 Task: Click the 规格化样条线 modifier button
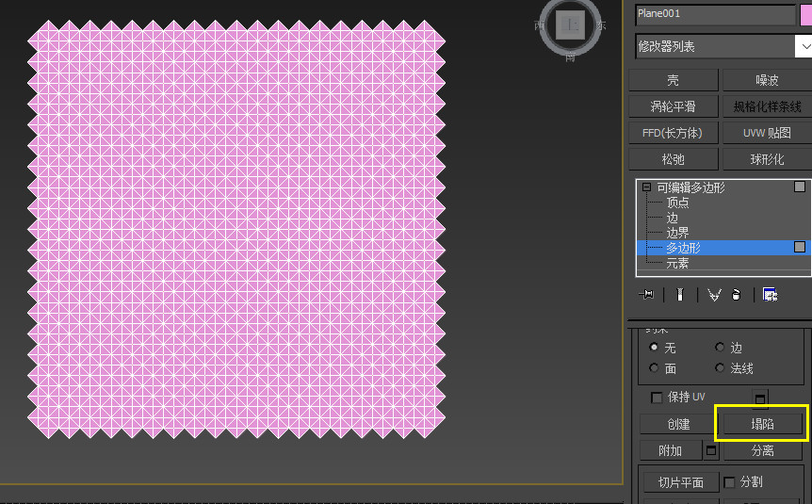click(x=767, y=106)
